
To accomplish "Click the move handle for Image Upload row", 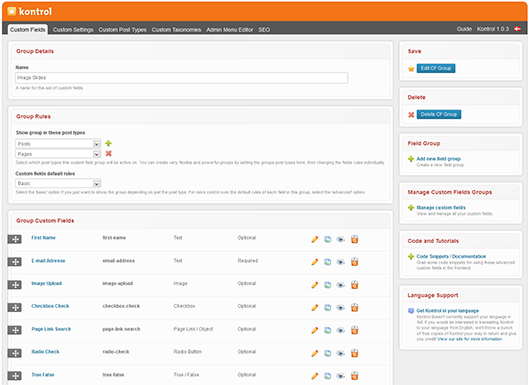I will pyautogui.click(x=15, y=285).
